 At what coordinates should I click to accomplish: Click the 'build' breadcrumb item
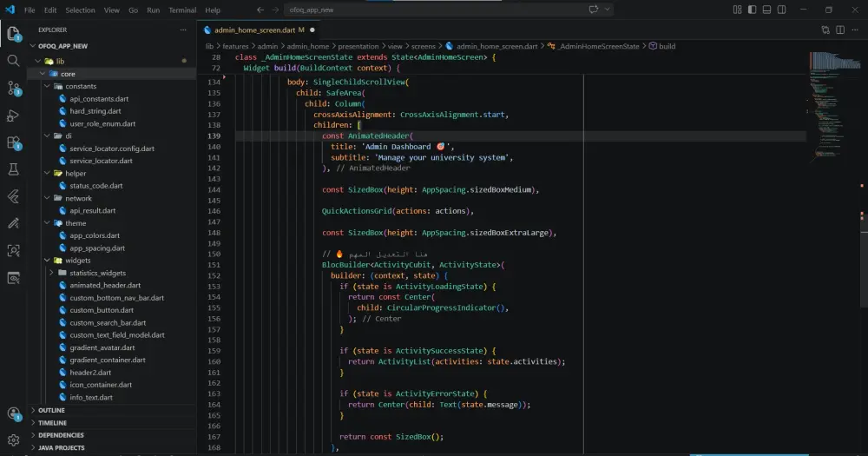[662, 47]
